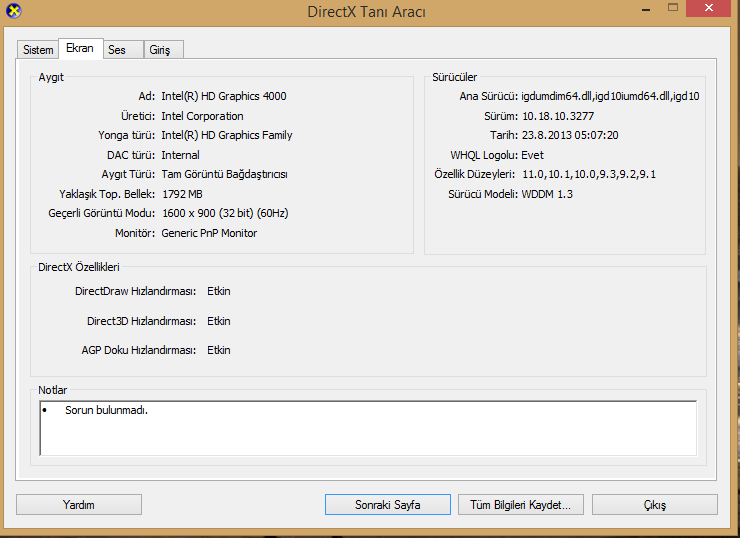Click inside the Notlar text box
The height and width of the screenshot is (538, 740).
[x=368, y=428]
